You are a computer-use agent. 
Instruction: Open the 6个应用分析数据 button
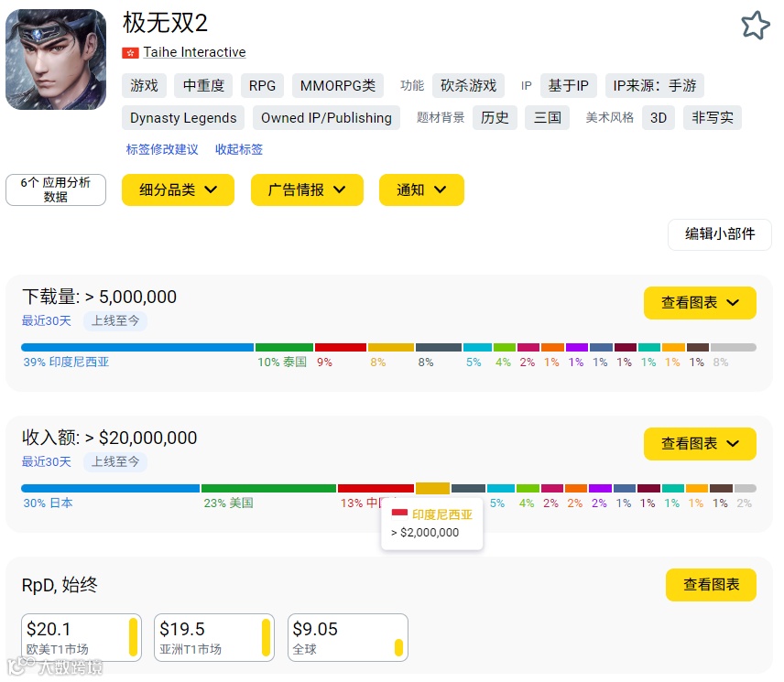(x=56, y=189)
